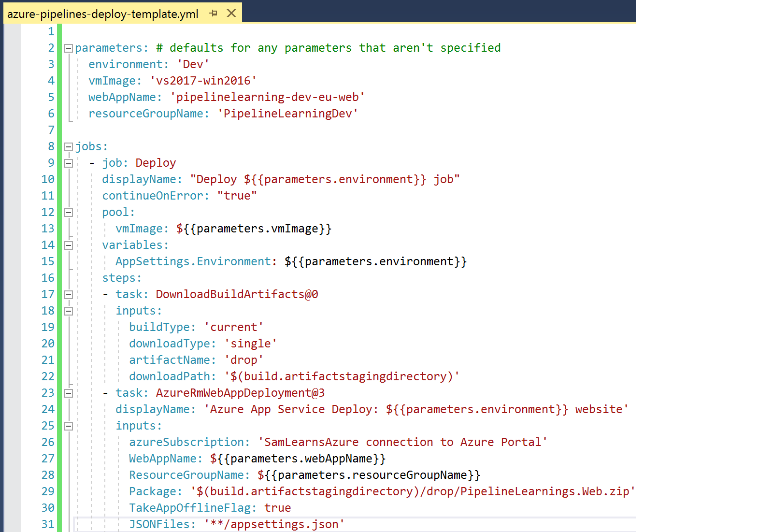This screenshot has width=773, height=532.
Task: Fold the pool section on line 12
Action: click(69, 213)
